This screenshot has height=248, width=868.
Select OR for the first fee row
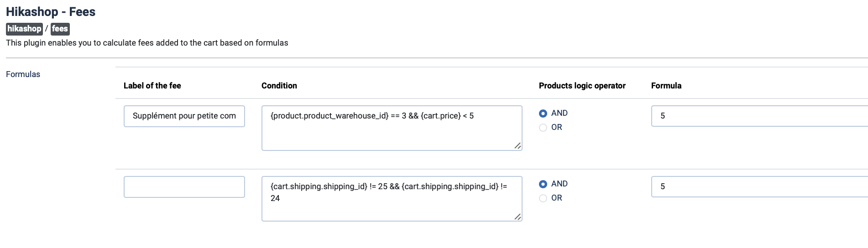click(543, 128)
